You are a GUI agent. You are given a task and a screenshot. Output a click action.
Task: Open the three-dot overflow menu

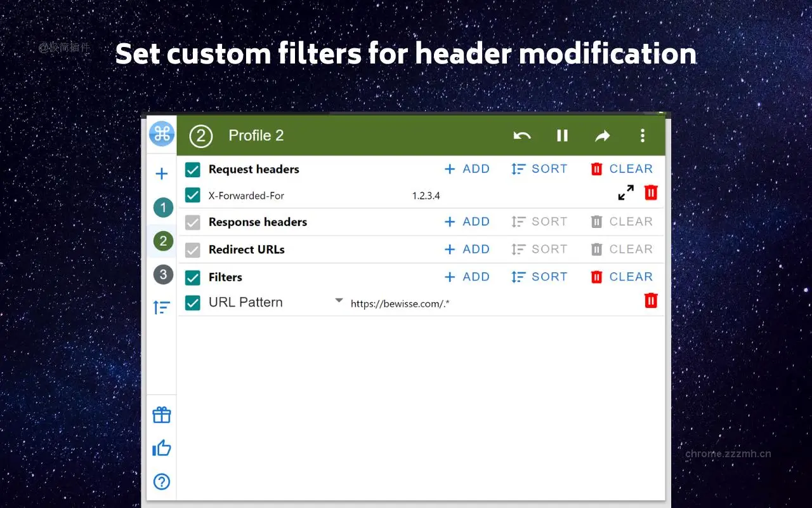click(x=643, y=135)
